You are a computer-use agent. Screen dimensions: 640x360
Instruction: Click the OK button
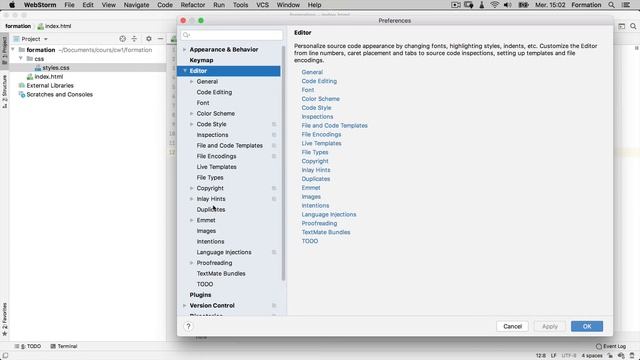[587, 326]
